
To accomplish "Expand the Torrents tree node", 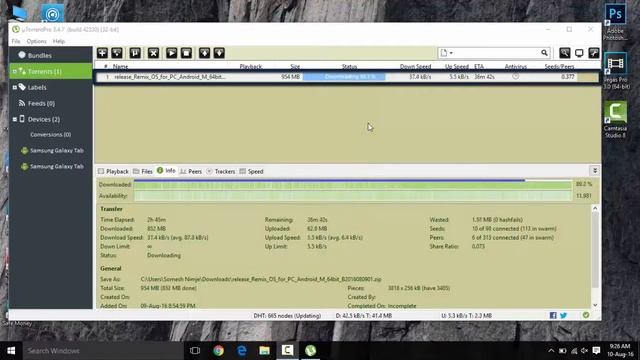I will pos(15,71).
